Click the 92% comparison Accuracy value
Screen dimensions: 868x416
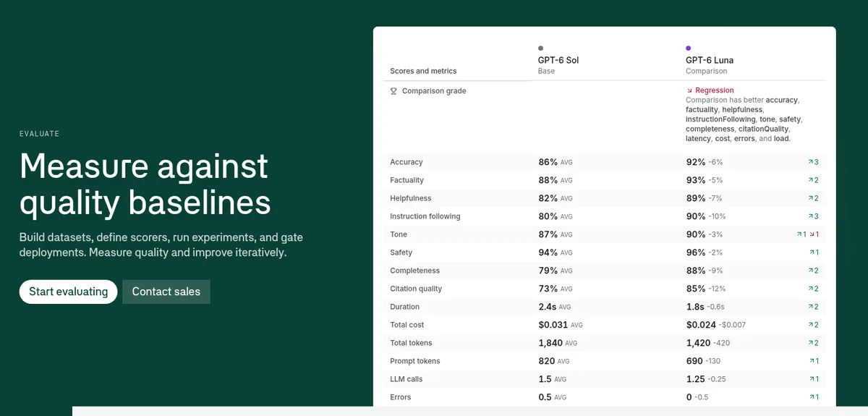696,162
